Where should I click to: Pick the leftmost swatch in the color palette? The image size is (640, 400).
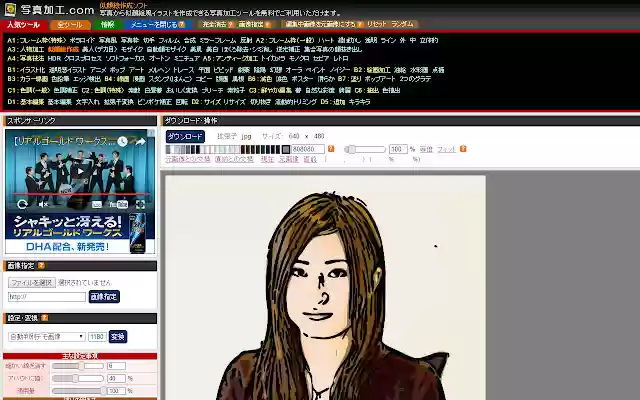[x=168, y=149]
